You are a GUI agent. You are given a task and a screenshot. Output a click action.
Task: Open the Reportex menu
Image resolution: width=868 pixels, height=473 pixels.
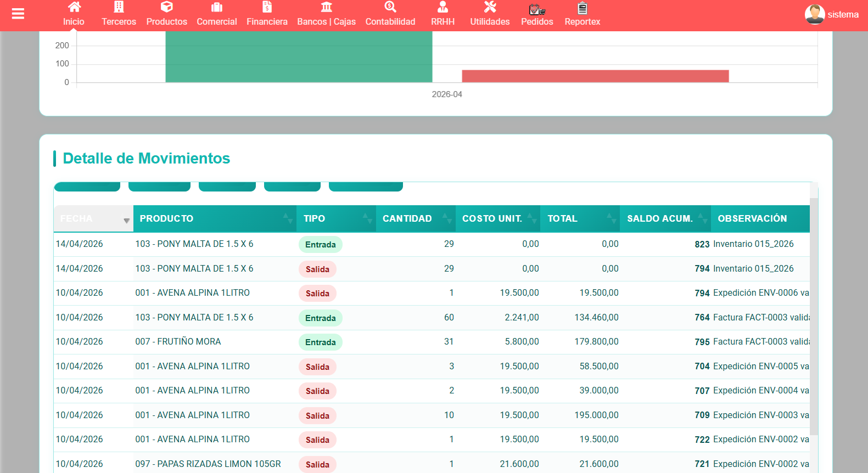[x=582, y=15]
